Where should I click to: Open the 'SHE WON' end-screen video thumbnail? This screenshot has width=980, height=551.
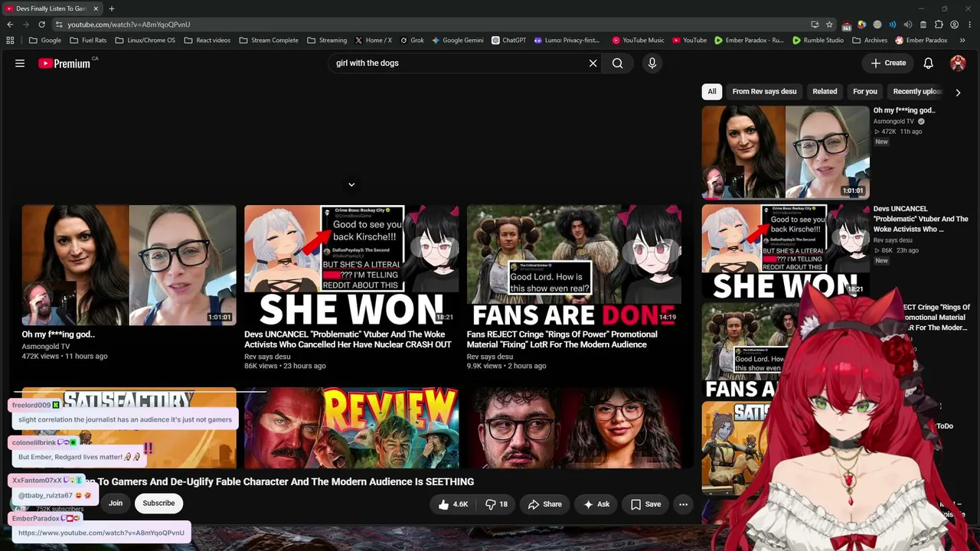click(x=351, y=265)
